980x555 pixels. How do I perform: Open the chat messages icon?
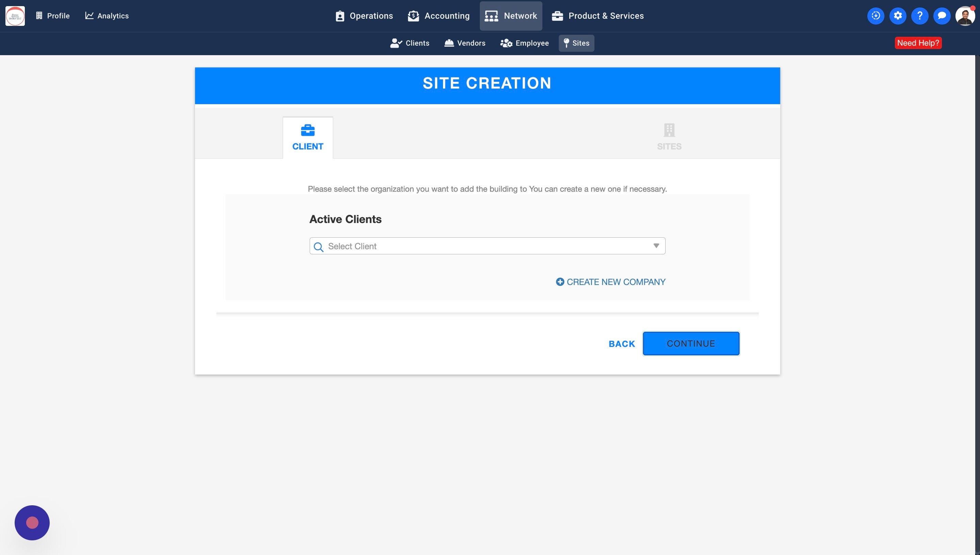[x=942, y=16]
